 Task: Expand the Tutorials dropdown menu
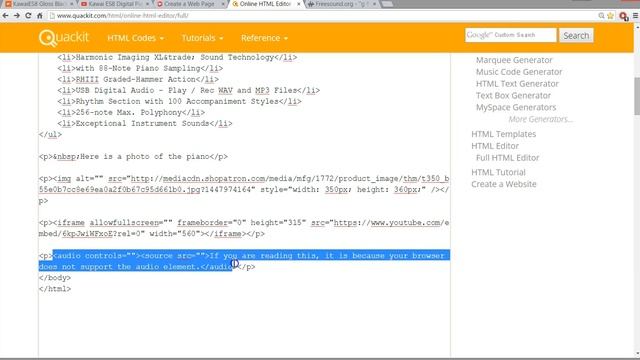(x=202, y=38)
